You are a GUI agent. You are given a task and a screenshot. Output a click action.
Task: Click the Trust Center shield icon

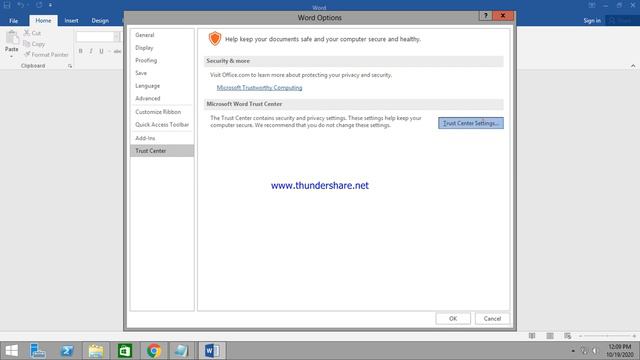(215, 39)
